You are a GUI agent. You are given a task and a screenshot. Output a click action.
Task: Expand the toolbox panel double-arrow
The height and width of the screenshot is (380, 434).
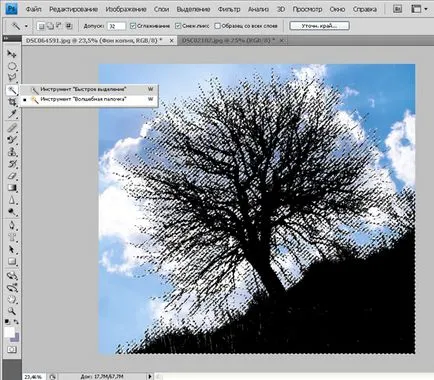6,39
